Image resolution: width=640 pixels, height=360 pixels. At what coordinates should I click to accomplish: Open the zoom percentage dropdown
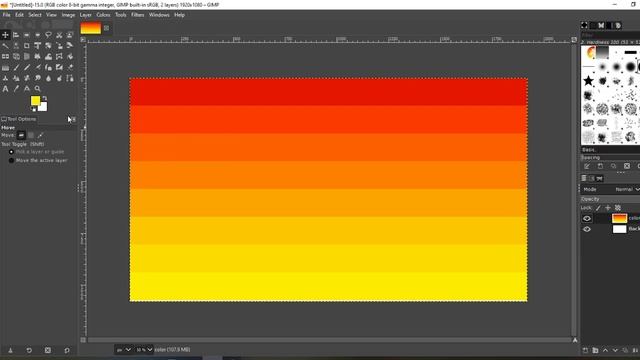[144, 350]
